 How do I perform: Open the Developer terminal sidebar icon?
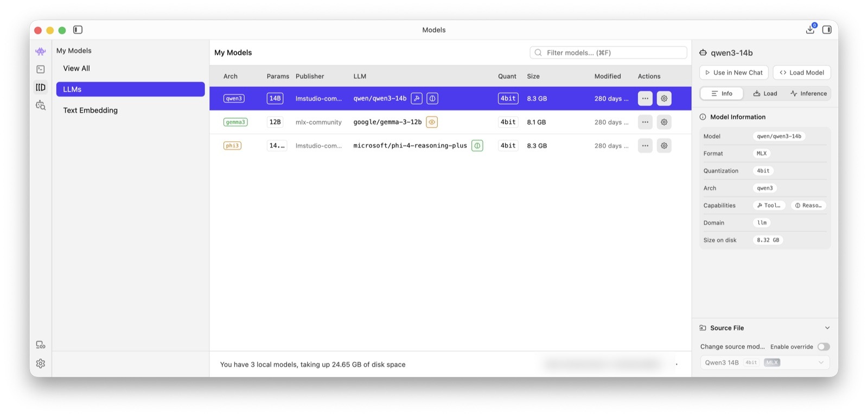[41, 69]
